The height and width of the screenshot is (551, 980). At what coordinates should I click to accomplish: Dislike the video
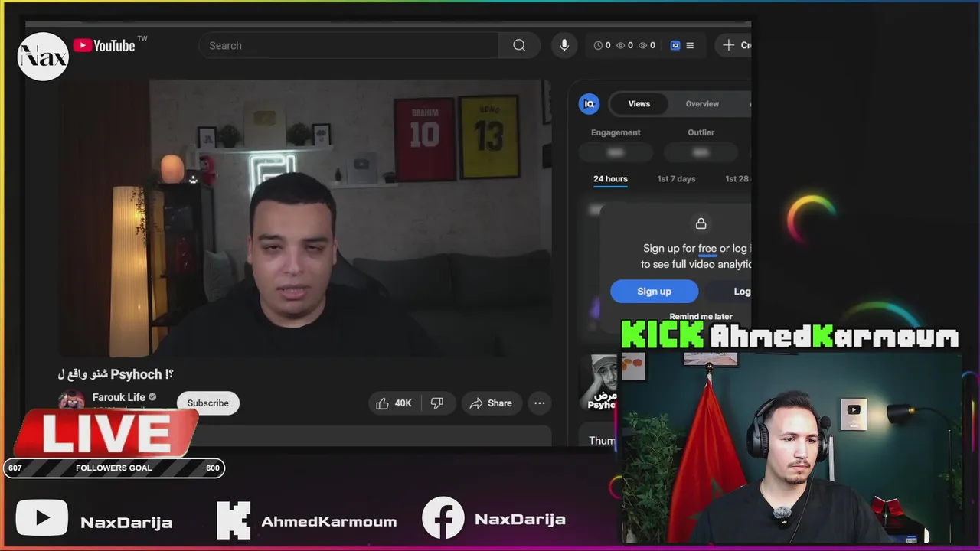437,403
